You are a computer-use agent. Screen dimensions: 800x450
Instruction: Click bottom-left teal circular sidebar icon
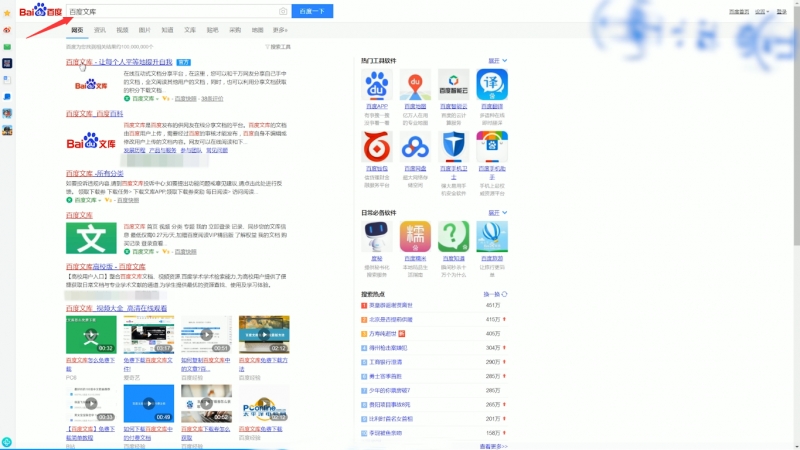tap(7, 442)
